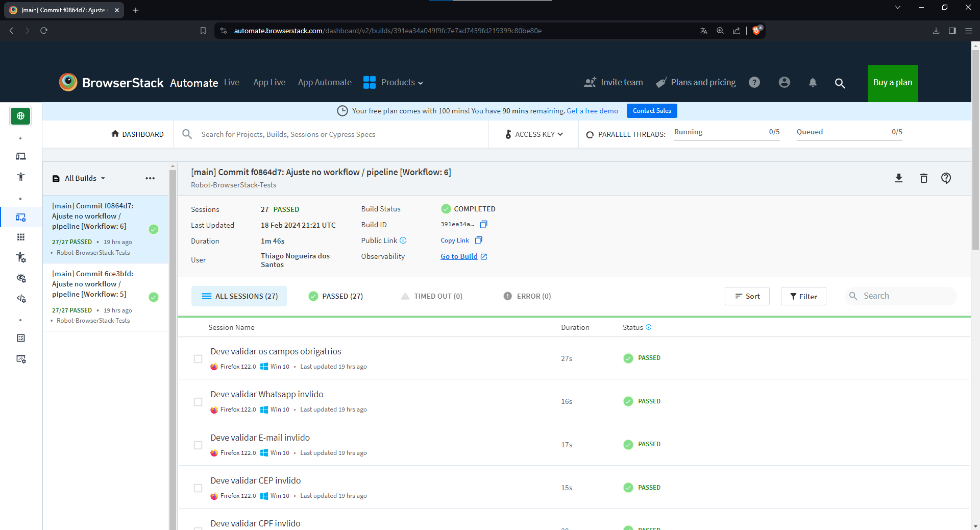Viewport: 980px width, 530px height.
Task: Open a new browser tab
Action: click(x=136, y=10)
